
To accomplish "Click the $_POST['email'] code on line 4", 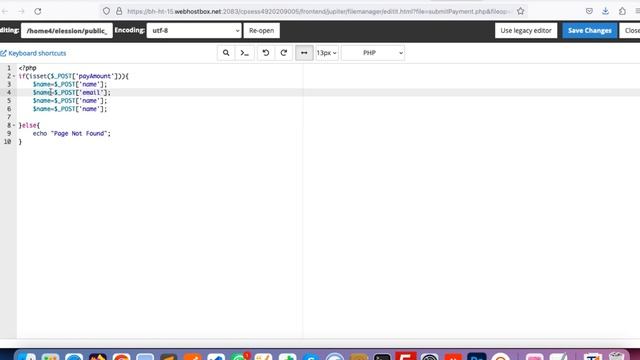I will click(82, 92).
